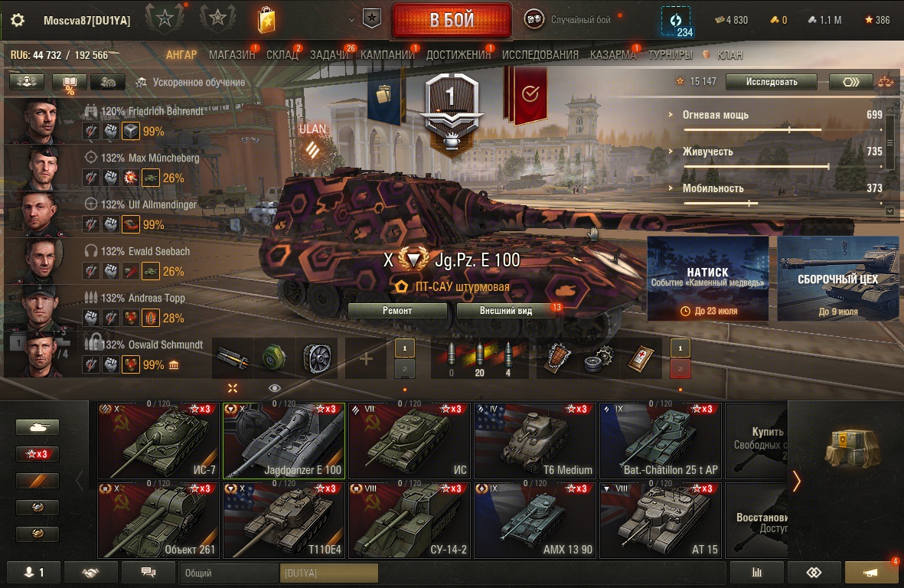Open session statistics bar chart icon

pos(756,573)
